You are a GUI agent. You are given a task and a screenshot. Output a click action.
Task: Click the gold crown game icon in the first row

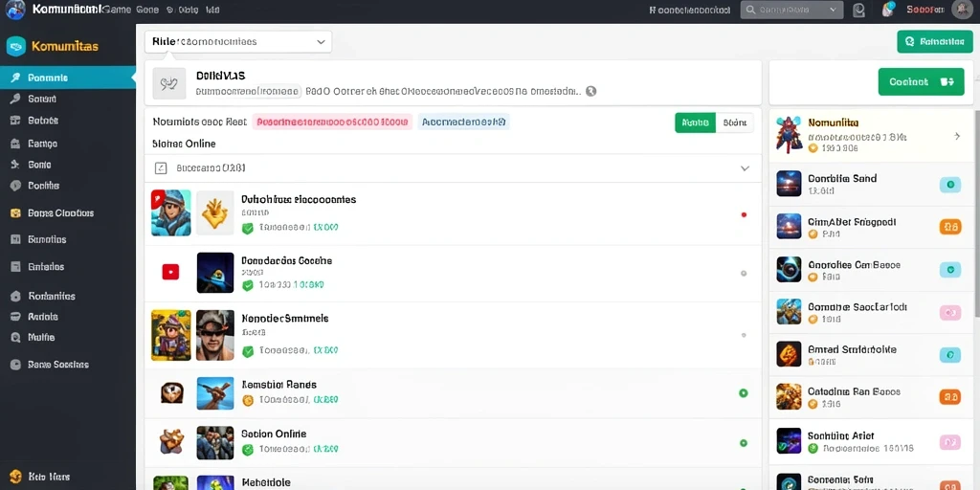click(215, 213)
